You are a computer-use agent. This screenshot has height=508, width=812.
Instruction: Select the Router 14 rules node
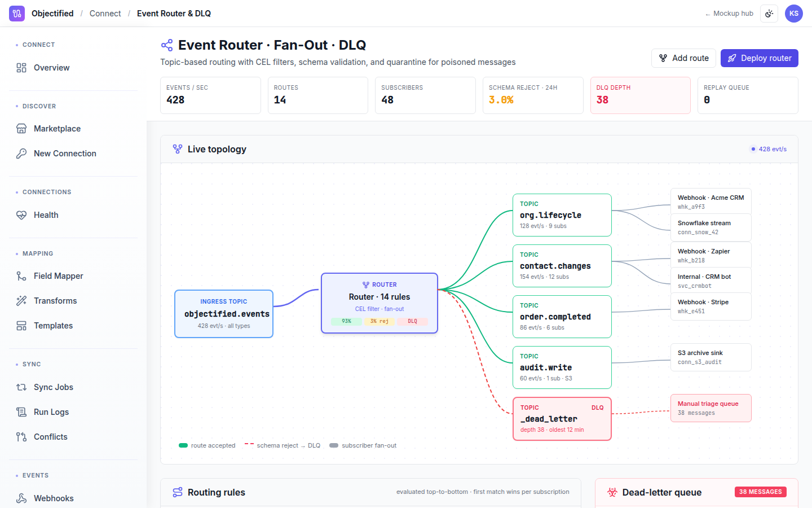click(379, 303)
